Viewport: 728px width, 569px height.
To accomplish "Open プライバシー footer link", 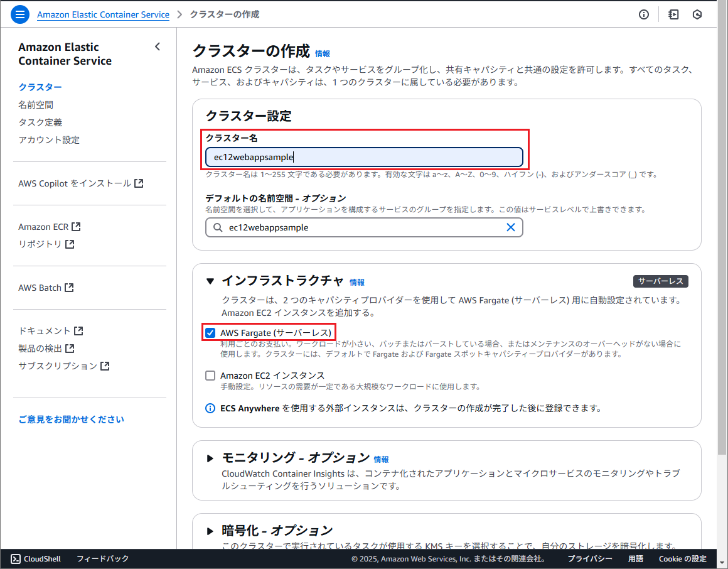I will (x=590, y=559).
